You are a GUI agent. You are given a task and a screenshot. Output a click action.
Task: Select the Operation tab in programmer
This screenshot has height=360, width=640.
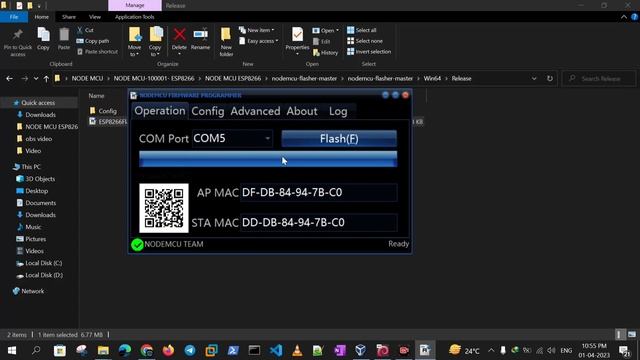(160, 111)
